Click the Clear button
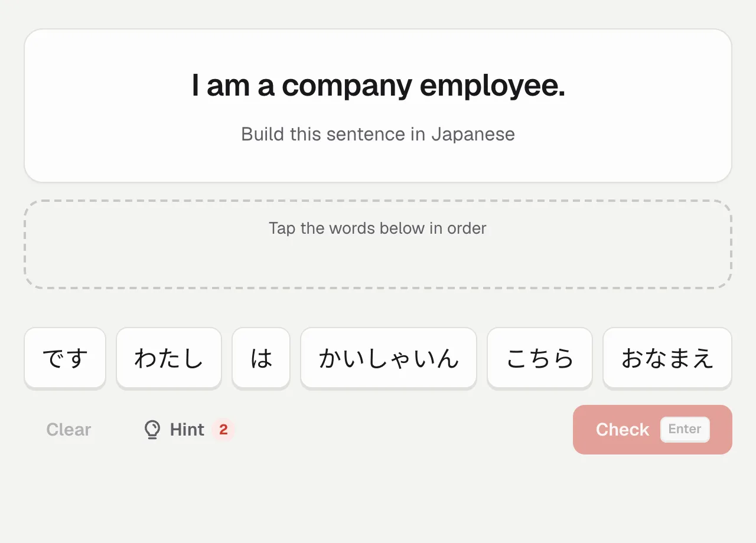This screenshot has width=756, height=543. click(x=69, y=430)
